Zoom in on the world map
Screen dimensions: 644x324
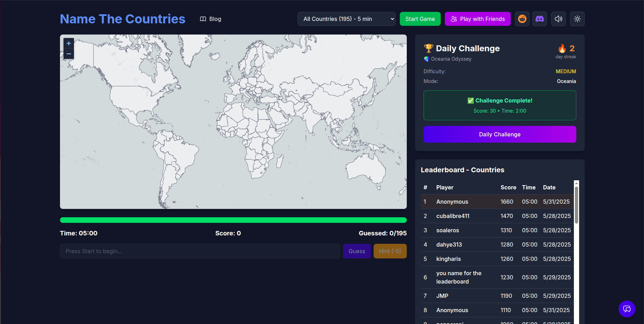[69, 43]
